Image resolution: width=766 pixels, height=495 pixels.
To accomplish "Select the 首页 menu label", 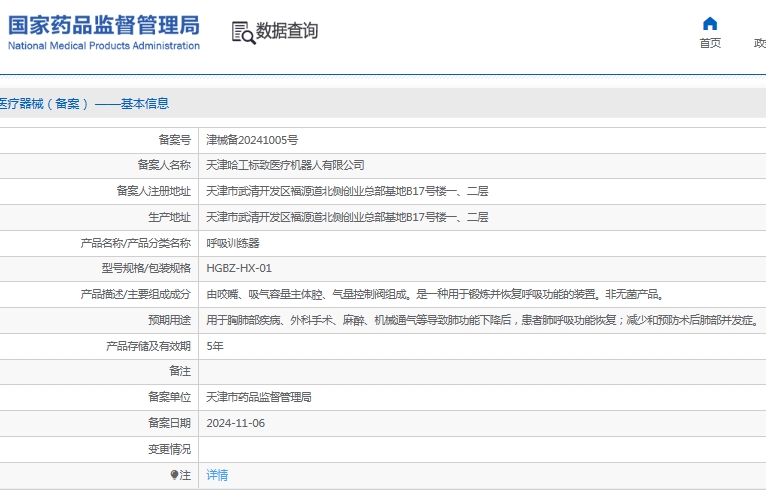I will pyautogui.click(x=710, y=43).
